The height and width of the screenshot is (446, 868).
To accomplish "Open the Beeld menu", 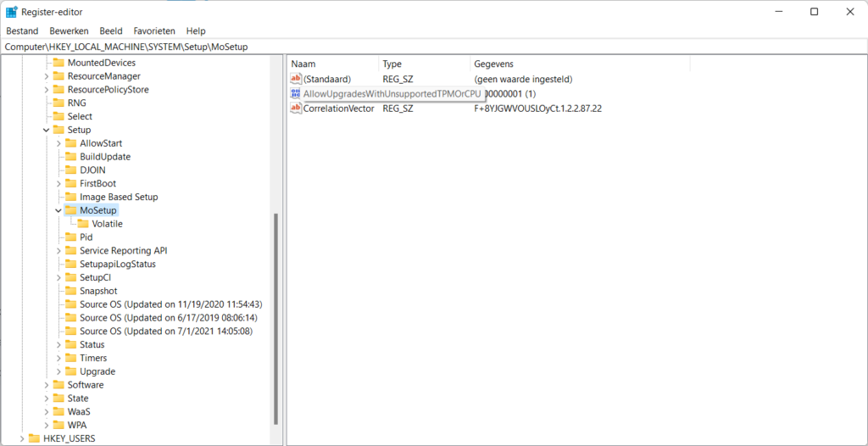I will click(111, 31).
